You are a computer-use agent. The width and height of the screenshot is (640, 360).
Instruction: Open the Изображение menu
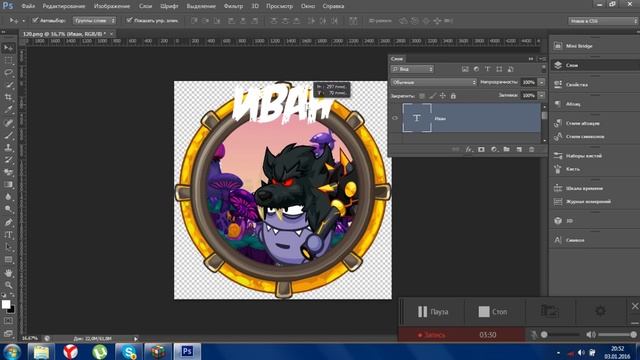pyautogui.click(x=112, y=6)
